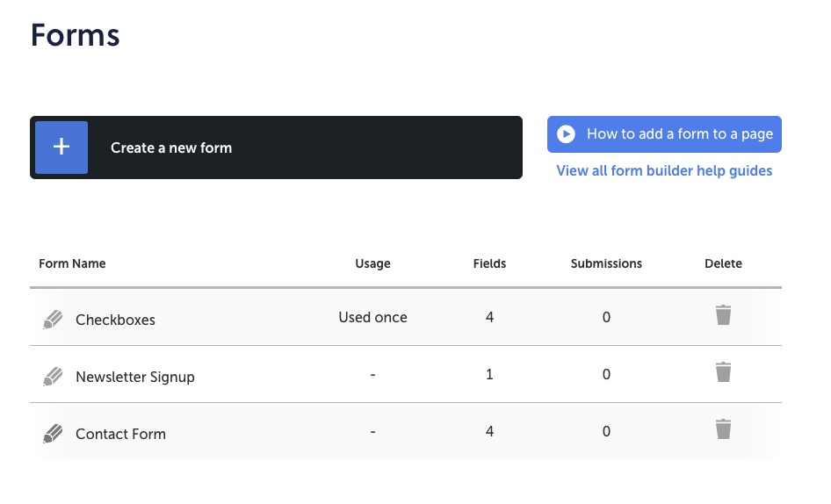Open the Checkboxes form name
This screenshot has height=504, width=831.
[x=116, y=320]
